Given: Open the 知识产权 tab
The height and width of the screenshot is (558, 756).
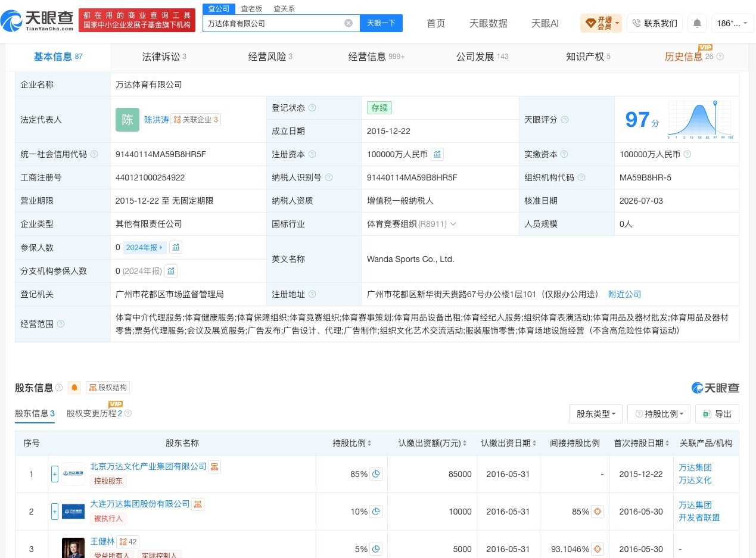Looking at the screenshot, I should pos(588,57).
